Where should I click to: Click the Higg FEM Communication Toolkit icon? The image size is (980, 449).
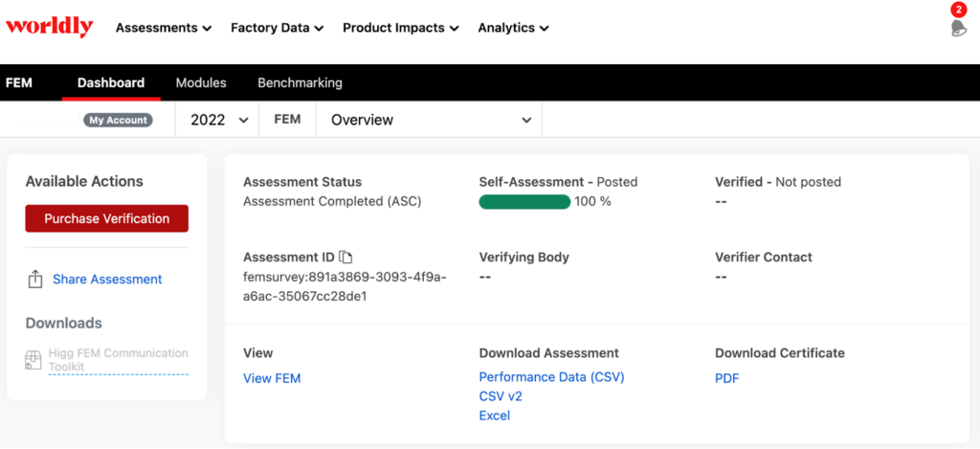tap(33, 360)
